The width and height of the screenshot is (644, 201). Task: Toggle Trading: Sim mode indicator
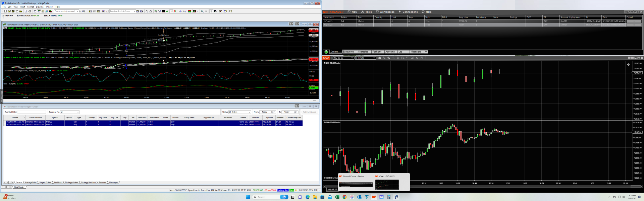[283, 190]
